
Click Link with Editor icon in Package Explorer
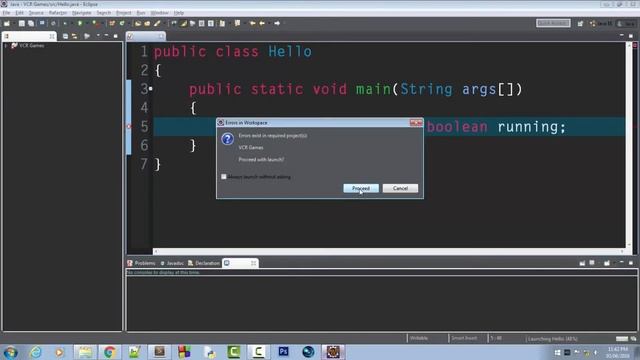(74, 36)
